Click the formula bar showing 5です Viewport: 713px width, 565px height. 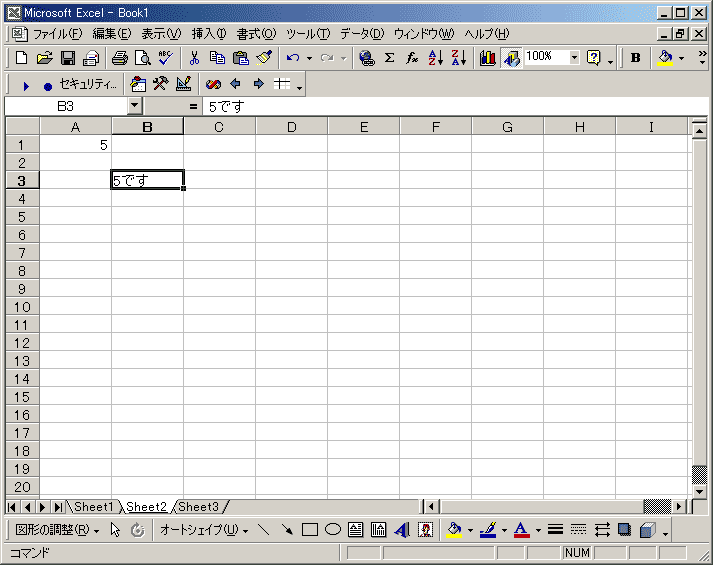(455, 107)
